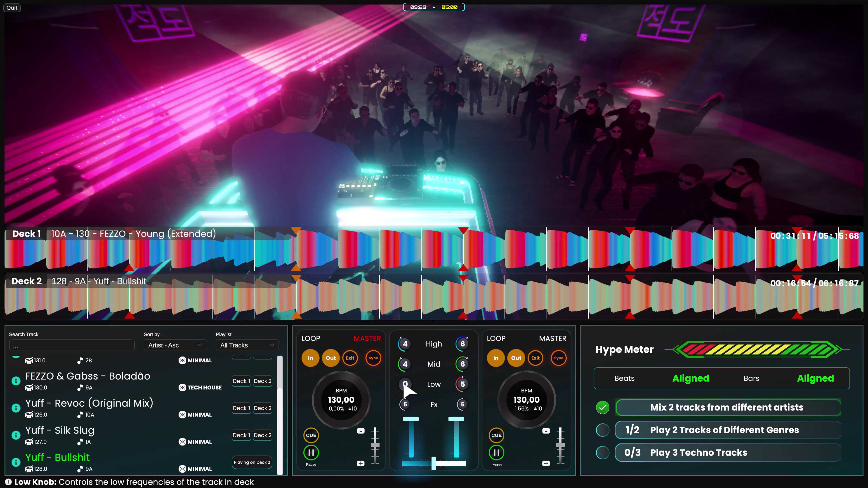Enable Sync on Deck 1
The height and width of the screenshot is (488, 868).
point(373,358)
